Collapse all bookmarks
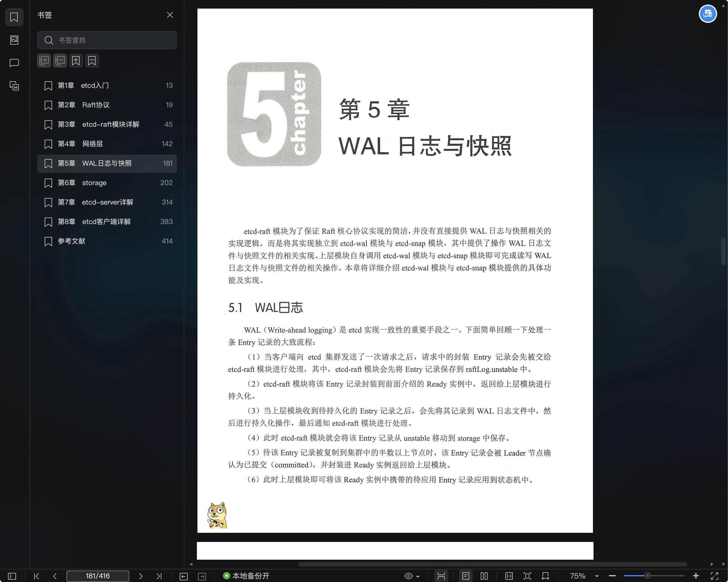Image resolution: width=728 pixels, height=582 pixels. (x=60, y=61)
